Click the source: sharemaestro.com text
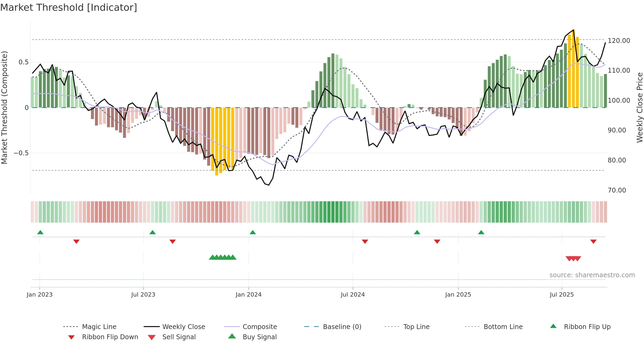 [592, 275]
